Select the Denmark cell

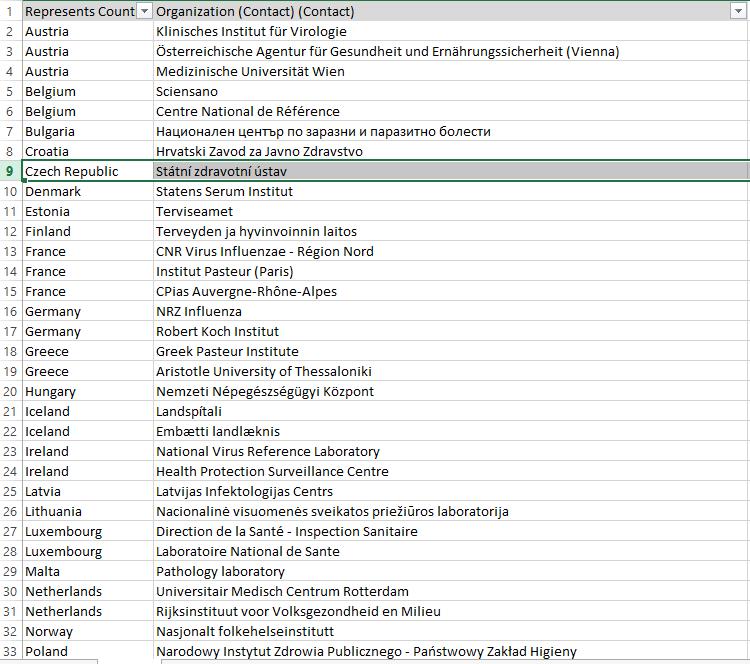point(88,191)
